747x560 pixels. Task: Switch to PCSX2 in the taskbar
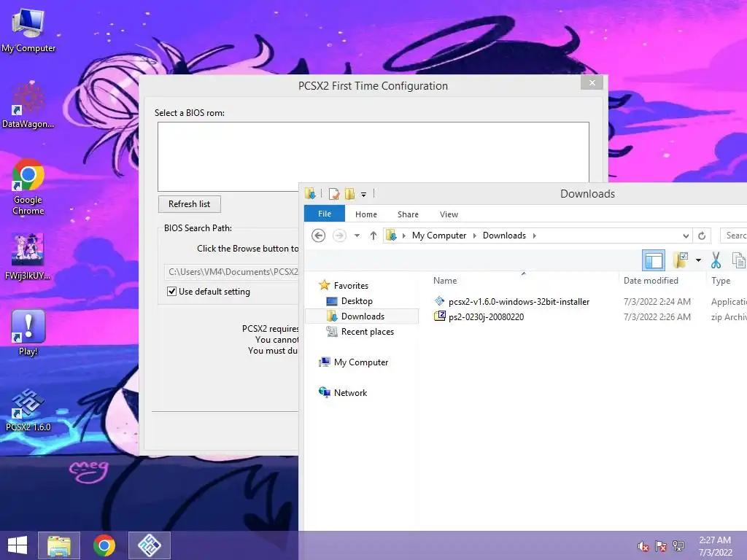coord(149,545)
